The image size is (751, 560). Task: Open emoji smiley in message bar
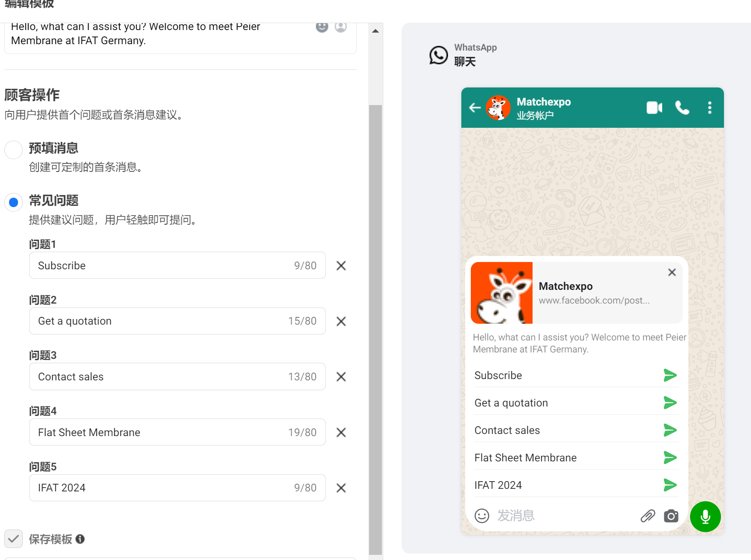(482, 516)
